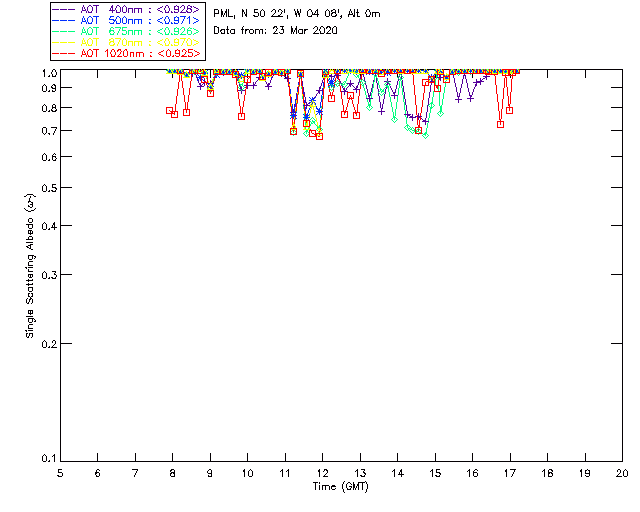The image size is (640, 512).
Task: Click the y-axis label 0.4
Action: (x=49, y=226)
